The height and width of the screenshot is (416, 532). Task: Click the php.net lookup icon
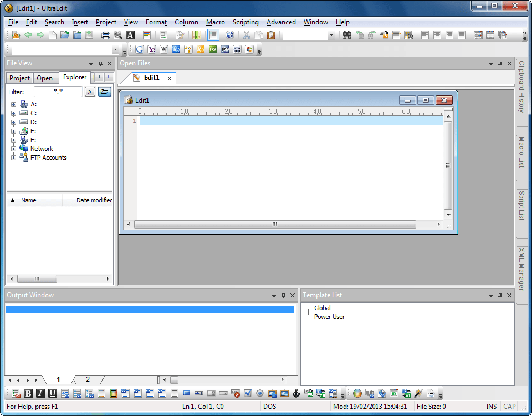click(x=225, y=49)
